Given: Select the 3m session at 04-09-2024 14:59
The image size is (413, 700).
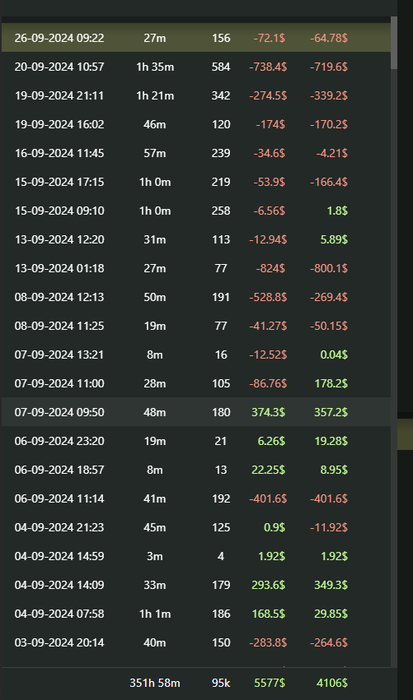Looking at the screenshot, I should 196,556.
